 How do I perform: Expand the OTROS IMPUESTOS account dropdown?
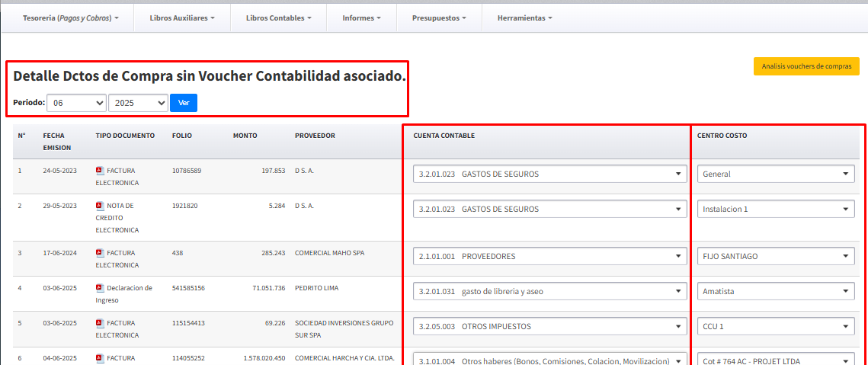coord(549,326)
